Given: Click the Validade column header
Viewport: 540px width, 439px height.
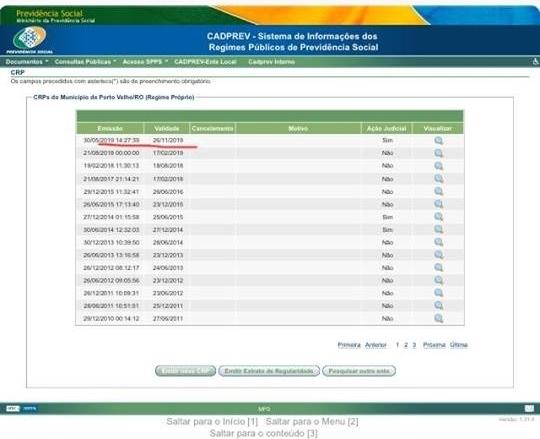Looking at the screenshot, I should coord(167,128).
